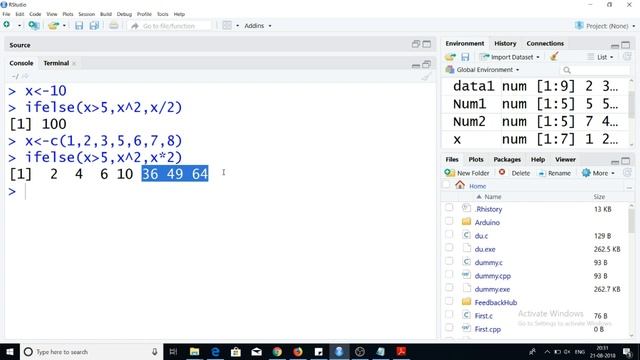Click the Open File folder icon
This screenshot has height=360, width=640.
pos(53,26)
